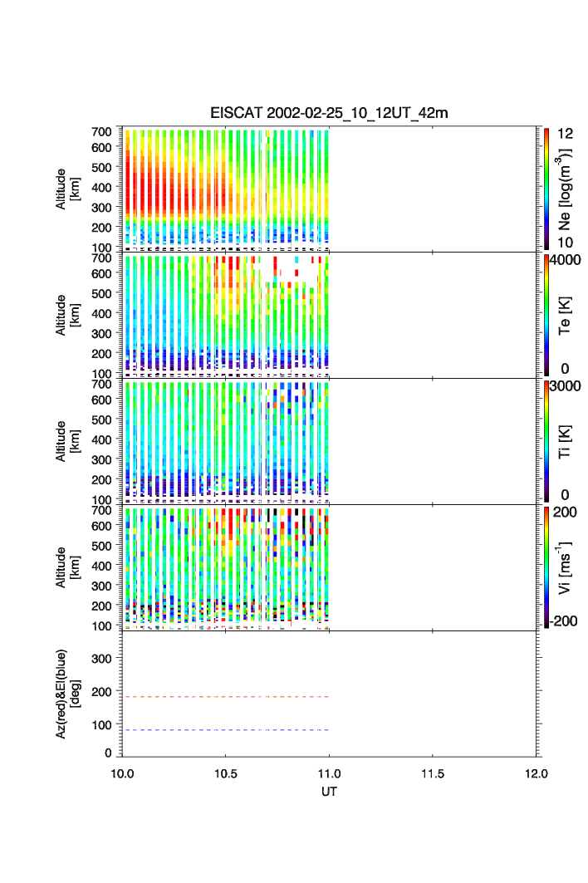Image resolution: width=588 pixels, height=883 pixels.
Task: Click the Vi ion velocity colorbar
Action: pos(546,567)
